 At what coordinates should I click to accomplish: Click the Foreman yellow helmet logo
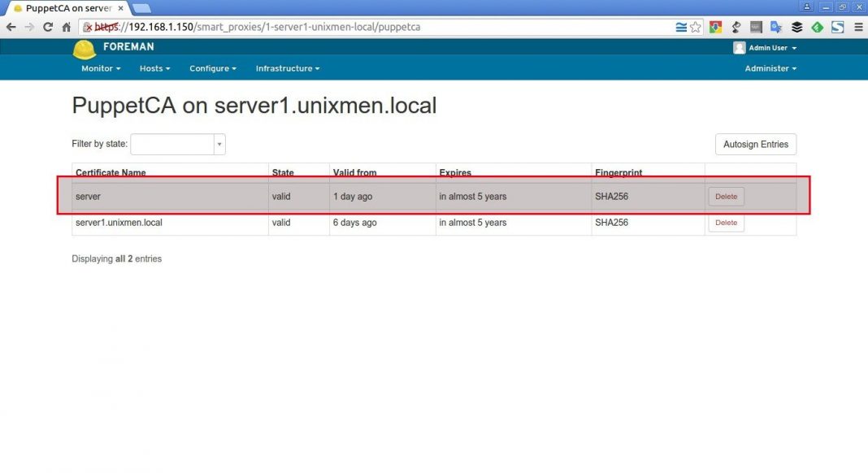pyautogui.click(x=85, y=50)
